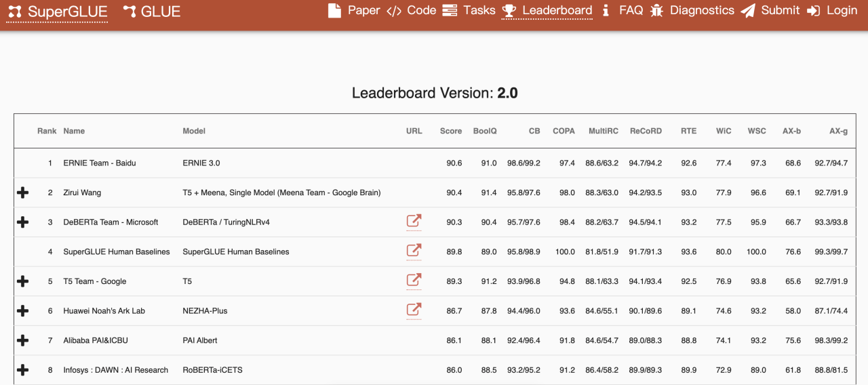Select the ERNIE 3.0 model cell
This screenshot has width=868, height=385.
tap(201, 163)
